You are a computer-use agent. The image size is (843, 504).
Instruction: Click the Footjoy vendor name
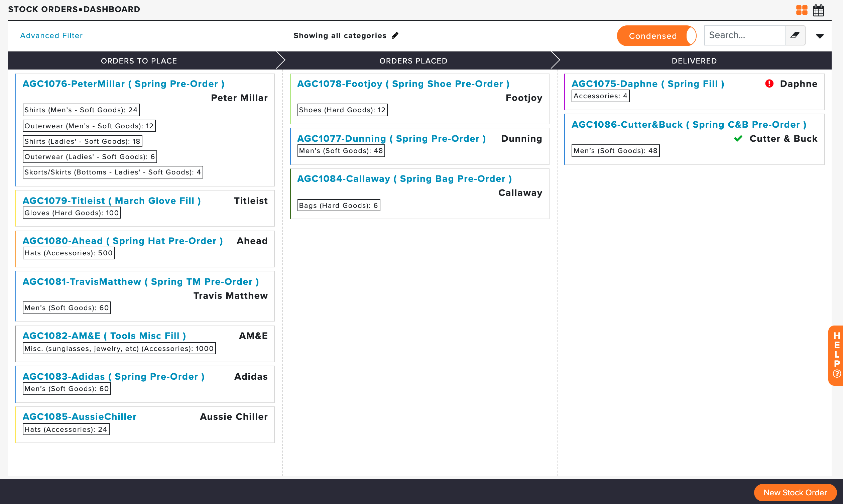point(524,98)
